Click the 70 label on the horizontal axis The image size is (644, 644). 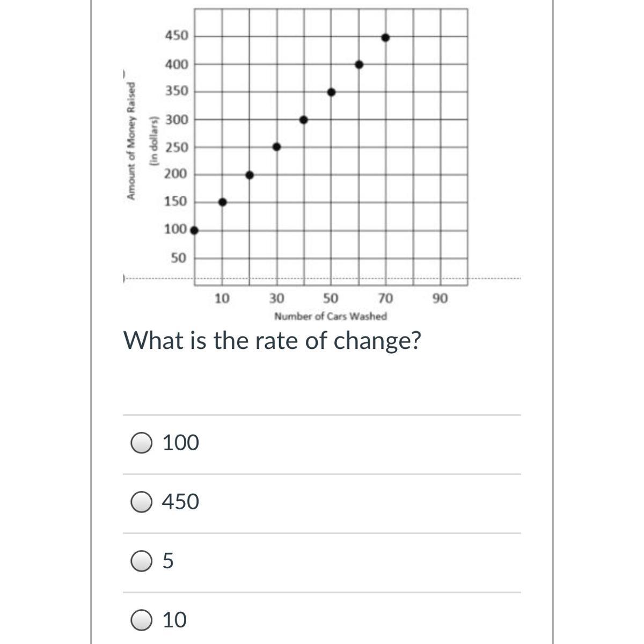point(385,298)
